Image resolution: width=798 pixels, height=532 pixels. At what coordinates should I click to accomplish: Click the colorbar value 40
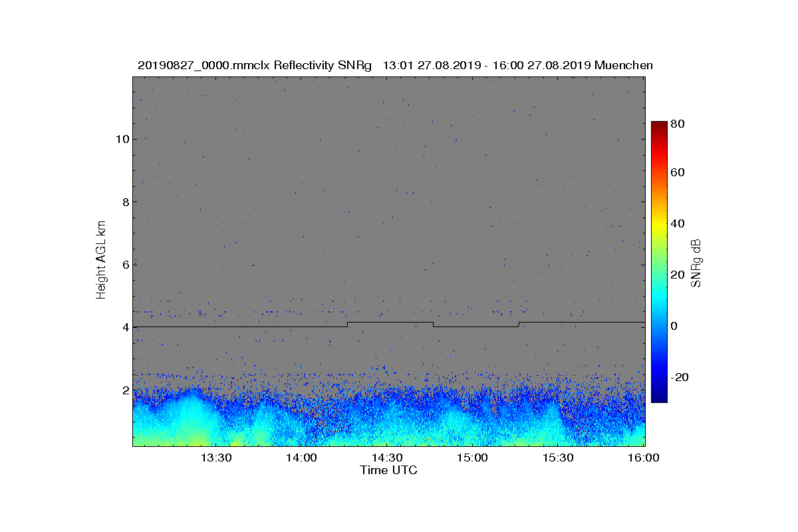678,223
